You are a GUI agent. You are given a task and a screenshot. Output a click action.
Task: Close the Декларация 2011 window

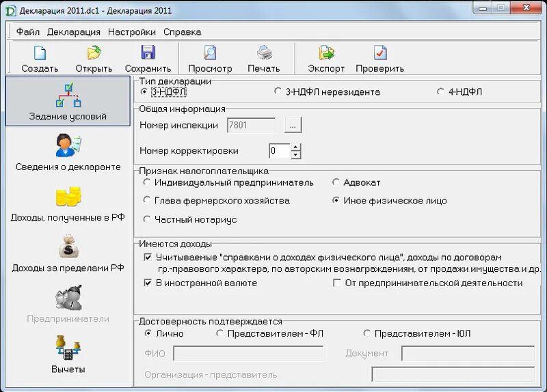click(526, 8)
